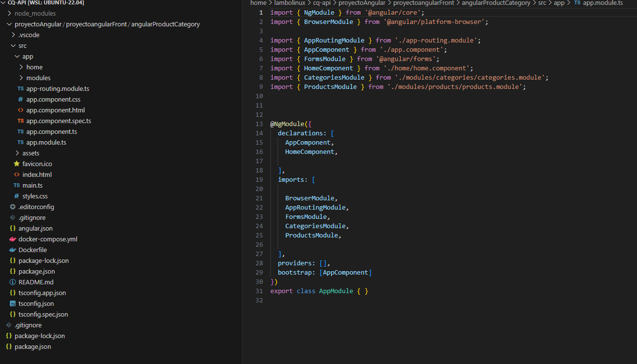The width and height of the screenshot is (637, 364).
Task: Click the Docker whale icon beside docker-compose.yml
Action: 13,239
